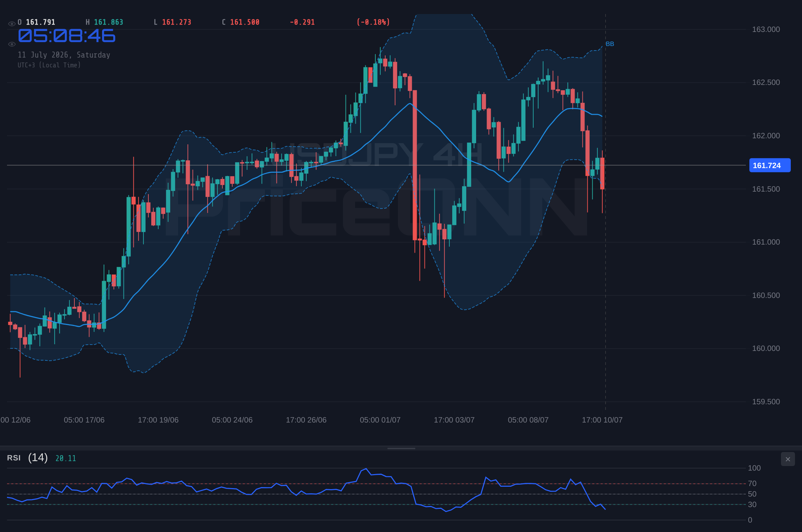This screenshot has height=532, width=802.
Task: Click the RSI 100 scale label
Action: pos(754,468)
